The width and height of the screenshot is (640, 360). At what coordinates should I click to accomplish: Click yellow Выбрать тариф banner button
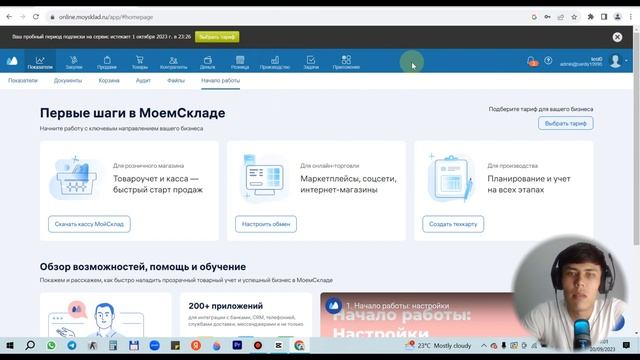[x=217, y=37]
